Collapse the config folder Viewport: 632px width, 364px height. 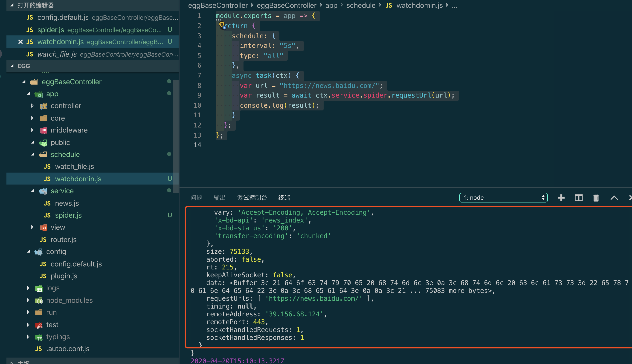[29, 251]
